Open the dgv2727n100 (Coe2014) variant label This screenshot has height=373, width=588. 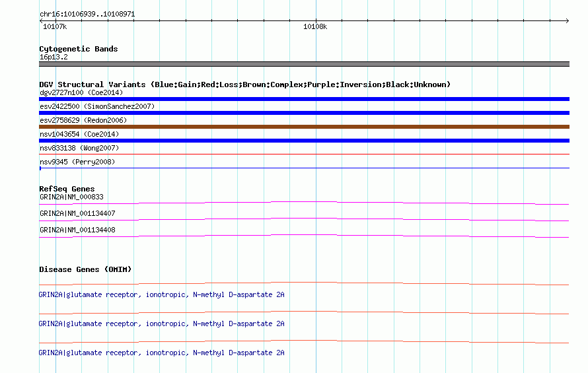tap(81, 92)
